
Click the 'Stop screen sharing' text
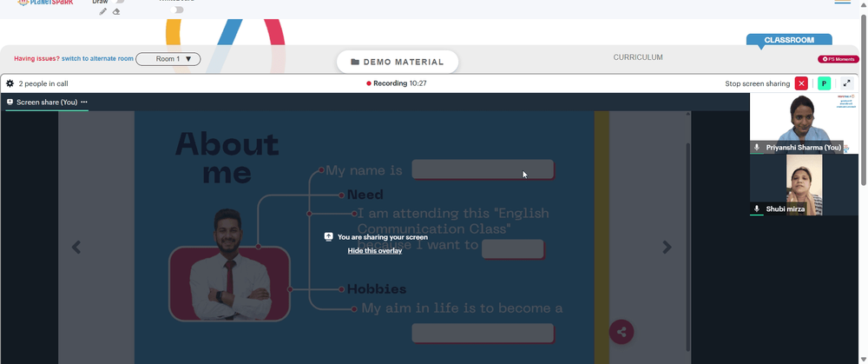[757, 83]
